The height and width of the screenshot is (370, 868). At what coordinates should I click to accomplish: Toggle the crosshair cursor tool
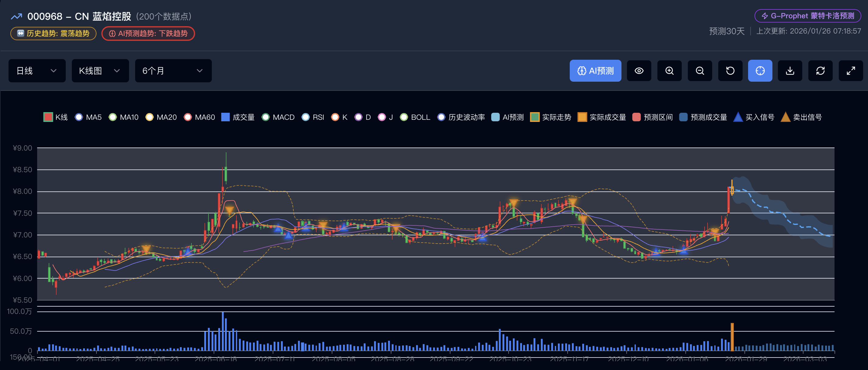pyautogui.click(x=760, y=71)
